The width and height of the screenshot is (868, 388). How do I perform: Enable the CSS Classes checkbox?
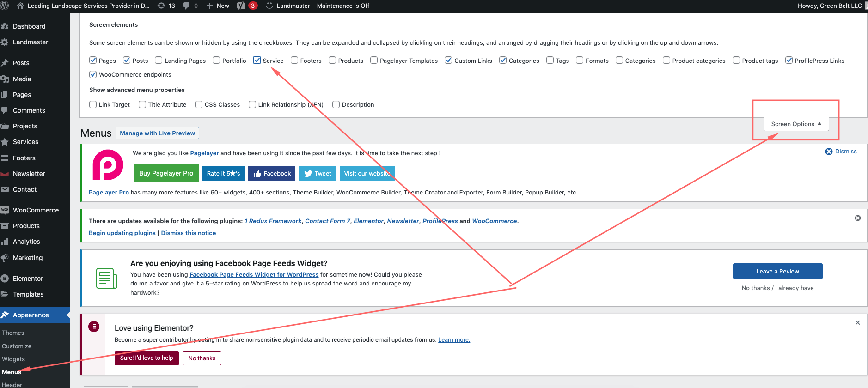tap(199, 104)
